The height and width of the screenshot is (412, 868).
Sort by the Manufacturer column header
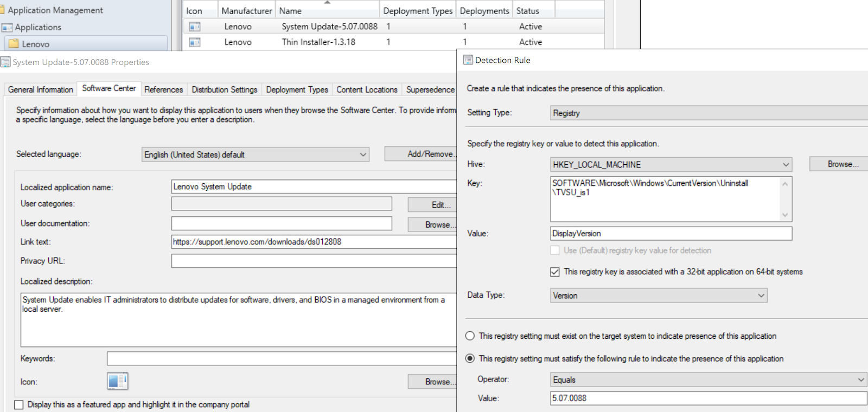pos(247,11)
